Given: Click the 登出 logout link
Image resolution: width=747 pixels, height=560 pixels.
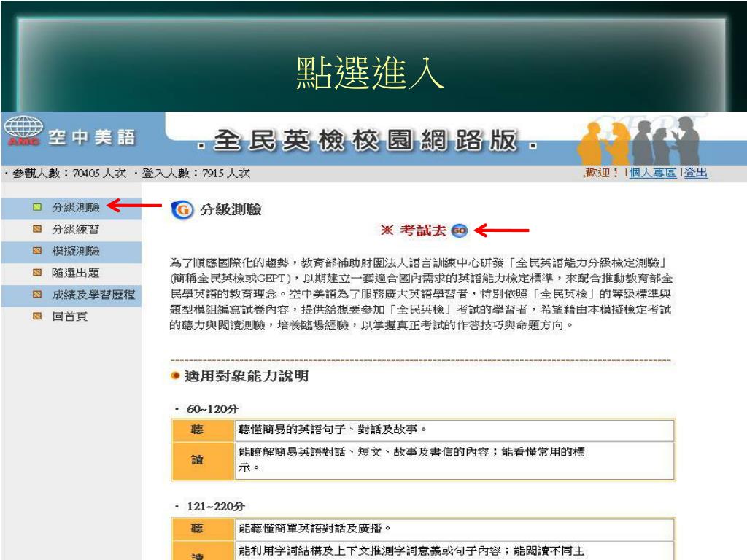Looking at the screenshot, I should tap(696, 173).
